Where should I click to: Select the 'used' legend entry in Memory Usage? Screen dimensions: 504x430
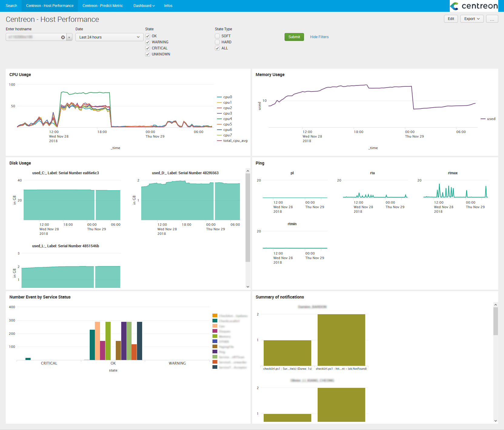[x=488, y=119]
